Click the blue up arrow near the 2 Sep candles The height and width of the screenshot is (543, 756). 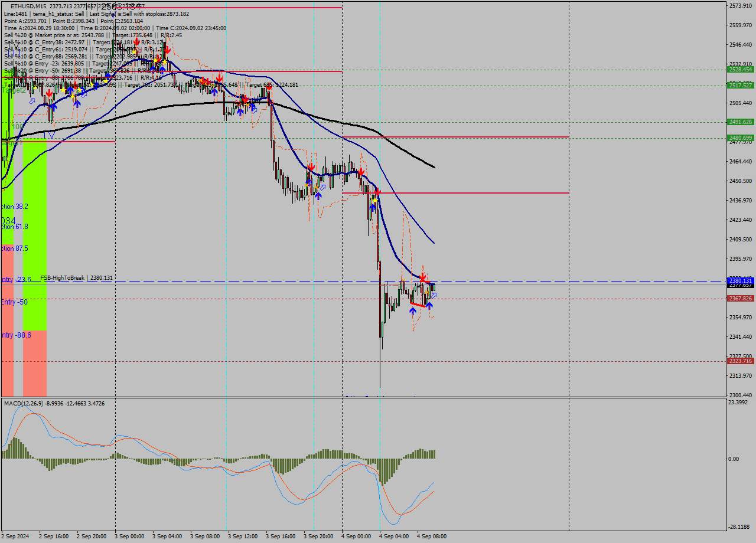pyautogui.click(x=54, y=107)
